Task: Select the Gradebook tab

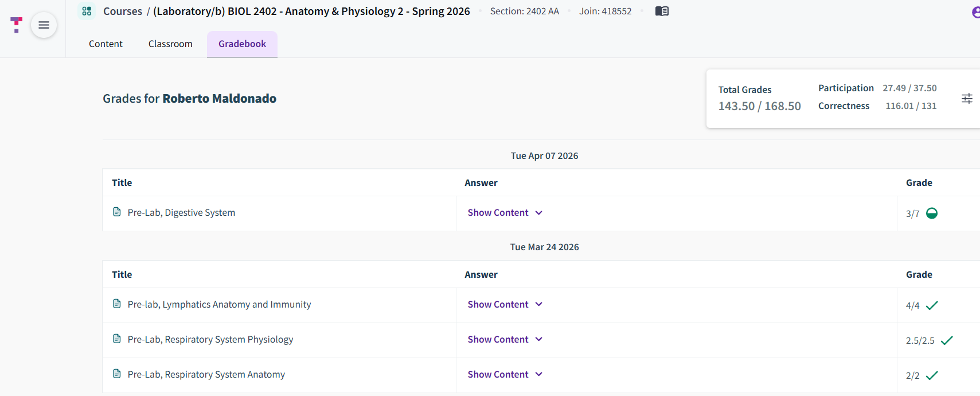Action: [242, 44]
